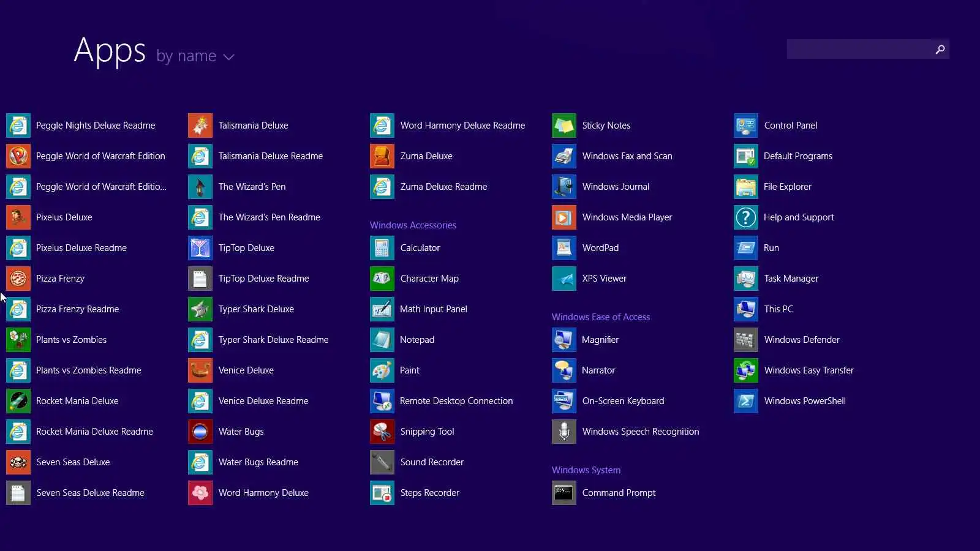This screenshot has height=551, width=980.
Task: Open the Calculator app icon
Action: 382,248
